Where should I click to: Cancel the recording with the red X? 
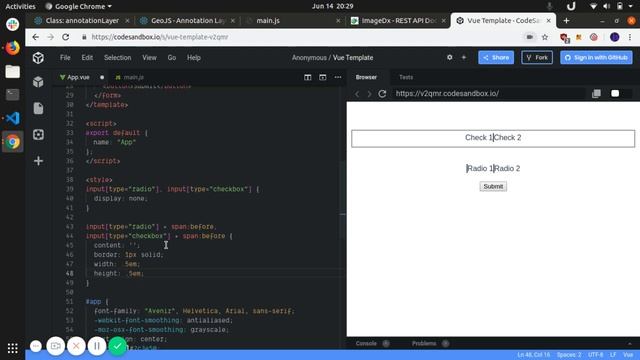tap(76, 346)
